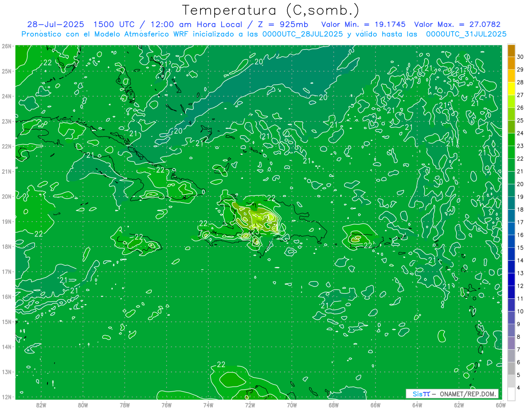Select the 76W longitude axis label

pyautogui.click(x=166, y=404)
